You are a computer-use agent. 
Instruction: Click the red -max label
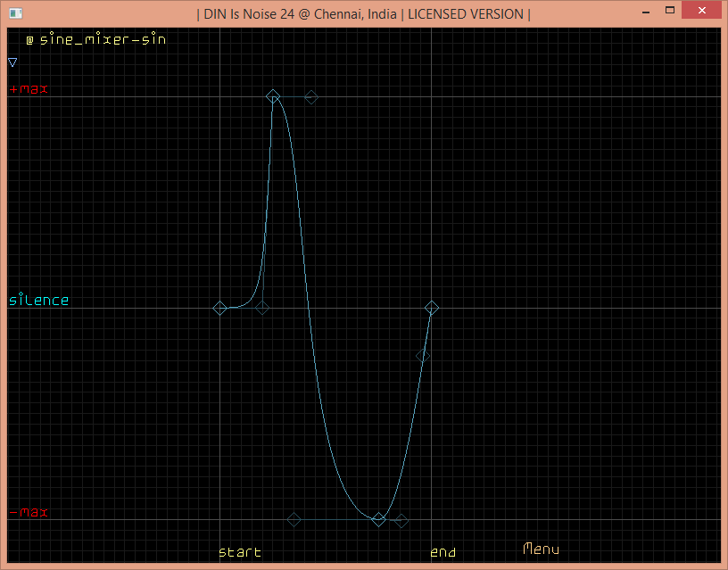[29, 513]
